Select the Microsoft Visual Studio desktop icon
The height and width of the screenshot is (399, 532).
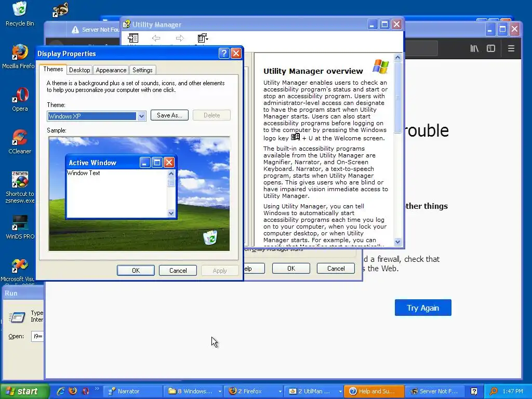click(19, 271)
